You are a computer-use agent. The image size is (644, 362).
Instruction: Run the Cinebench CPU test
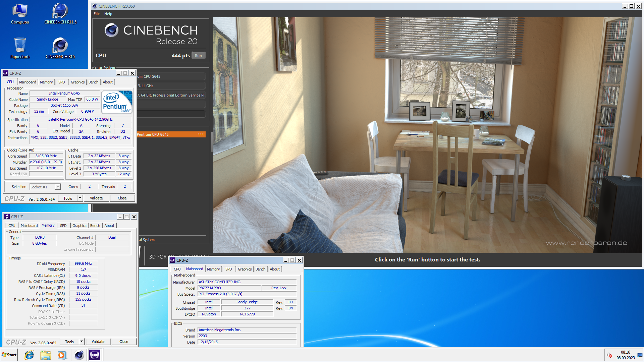click(x=198, y=56)
